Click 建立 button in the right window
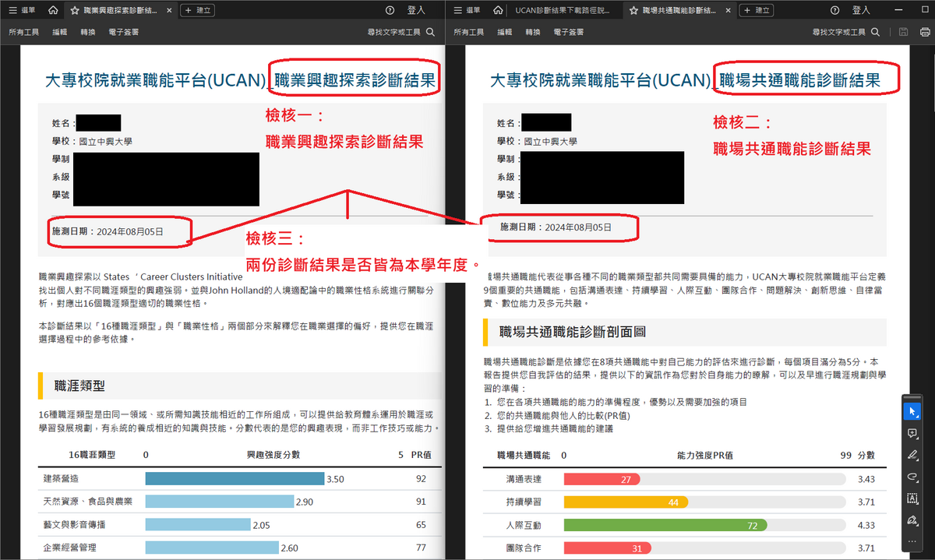Image resolution: width=935 pixels, height=560 pixels. click(x=757, y=10)
